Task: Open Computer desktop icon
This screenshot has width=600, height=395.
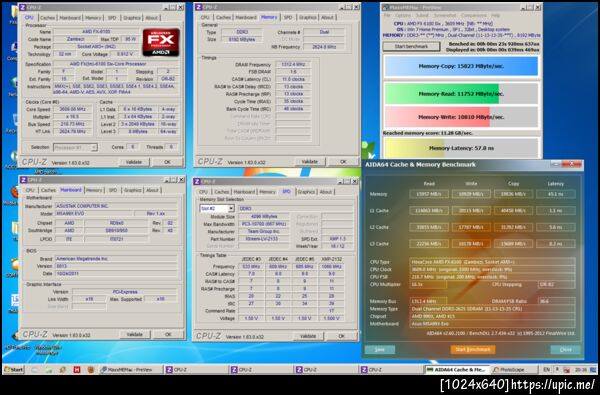Action: point(13,49)
